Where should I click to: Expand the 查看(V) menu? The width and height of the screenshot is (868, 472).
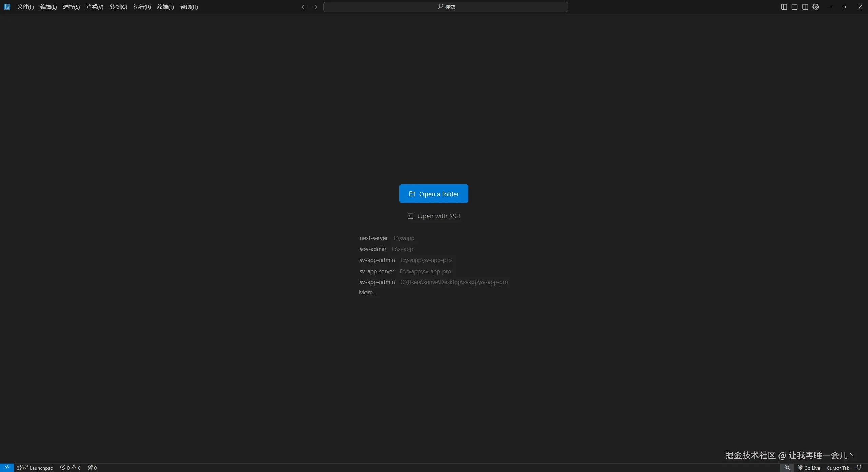[x=95, y=7]
